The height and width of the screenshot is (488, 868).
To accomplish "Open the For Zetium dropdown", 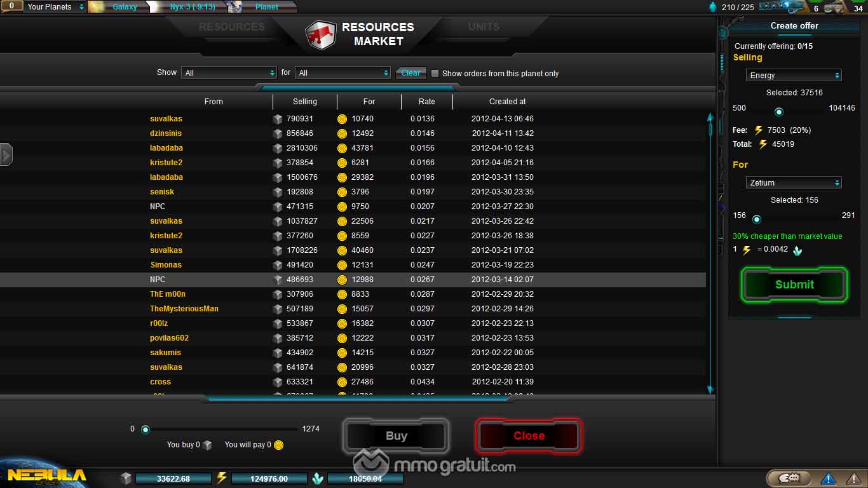I will 794,182.
